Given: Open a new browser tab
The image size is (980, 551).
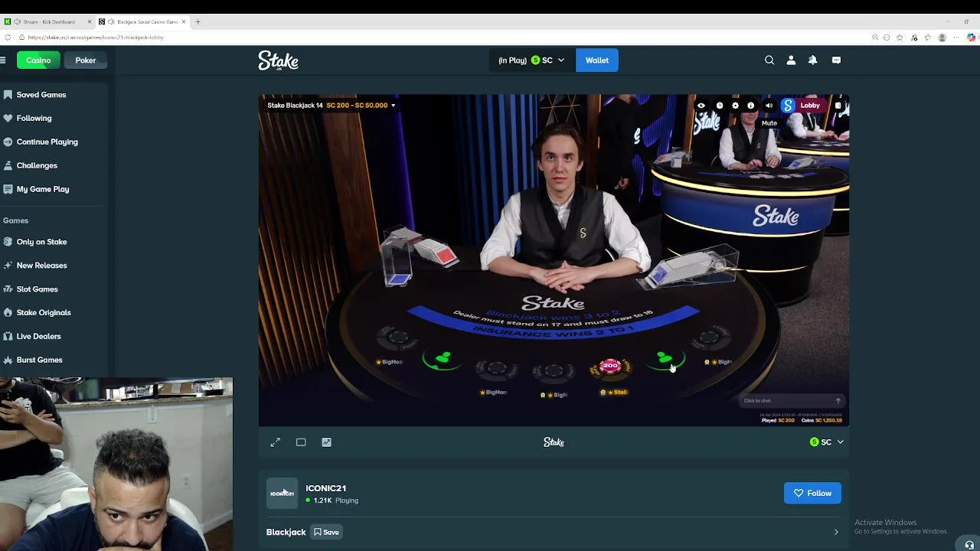Looking at the screenshot, I should coord(198,21).
